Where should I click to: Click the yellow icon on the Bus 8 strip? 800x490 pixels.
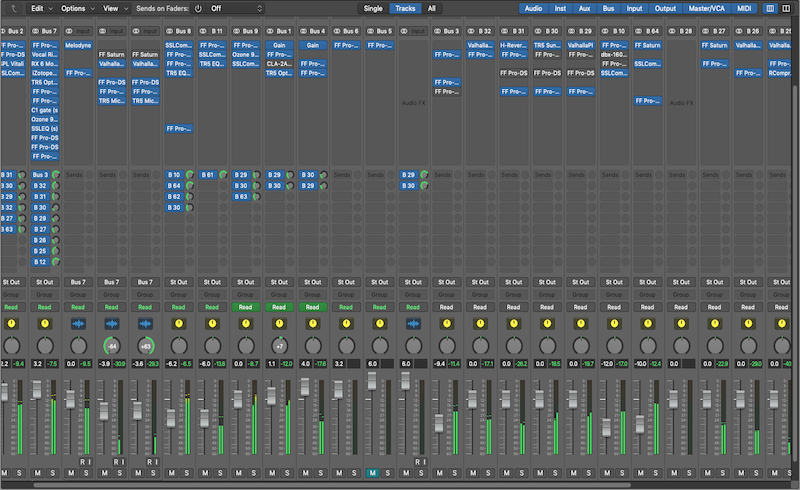click(x=178, y=324)
